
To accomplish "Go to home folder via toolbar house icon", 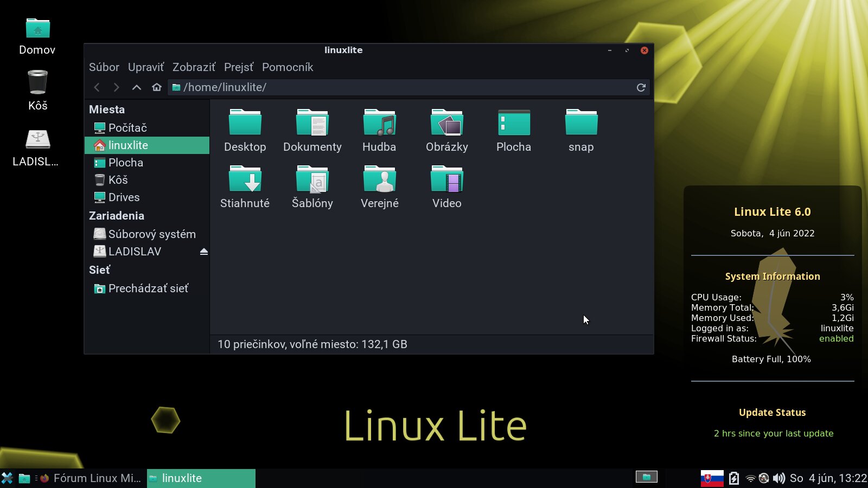I will (157, 87).
